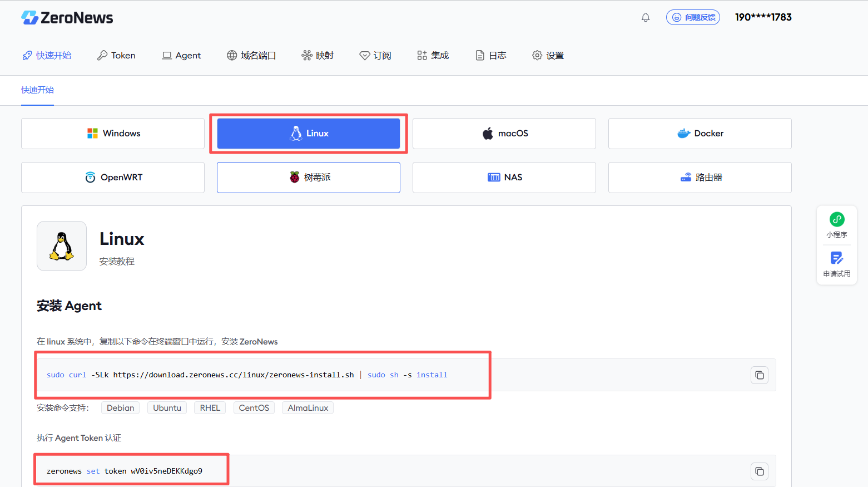868x487 pixels.
Task: Navigate to the 映射 mapping page
Action: [318, 56]
